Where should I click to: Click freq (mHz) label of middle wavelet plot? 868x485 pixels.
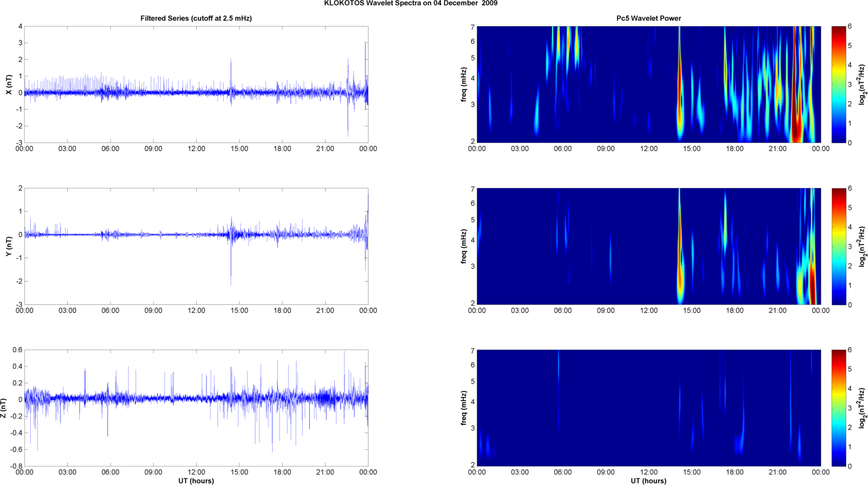[x=464, y=246]
